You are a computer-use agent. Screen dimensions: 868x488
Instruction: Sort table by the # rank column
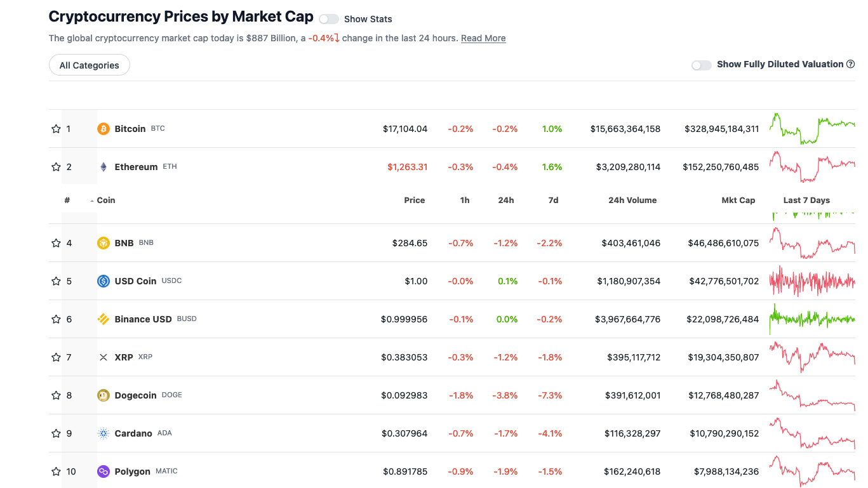pyautogui.click(x=67, y=201)
